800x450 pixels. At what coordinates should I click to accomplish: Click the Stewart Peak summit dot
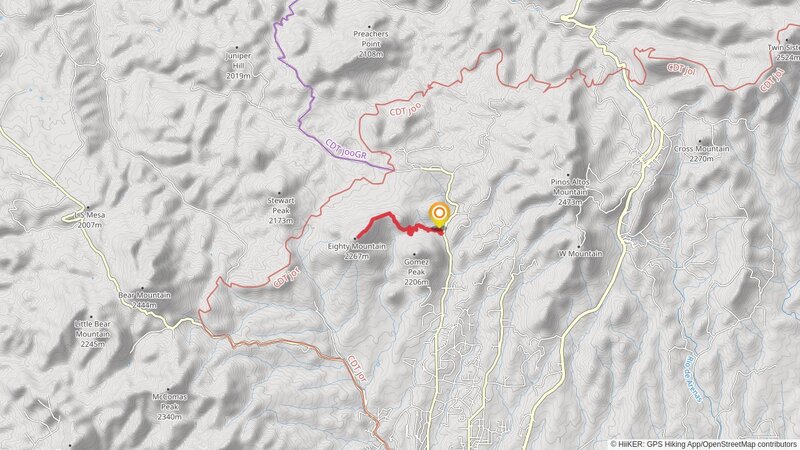pos(279,193)
